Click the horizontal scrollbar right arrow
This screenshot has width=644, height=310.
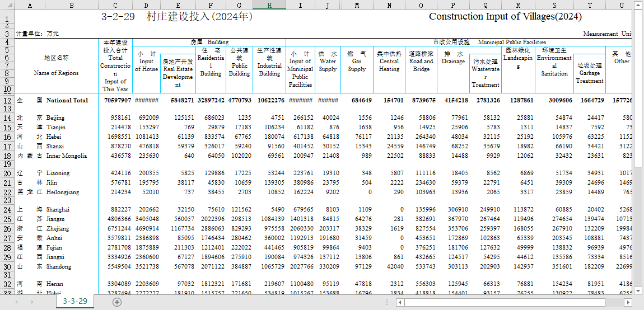pos(628,302)
